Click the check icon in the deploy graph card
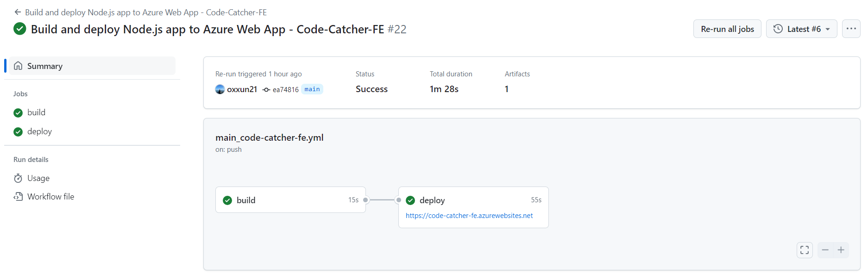Viewport: 868px width, 274px height. pos(410,200)
